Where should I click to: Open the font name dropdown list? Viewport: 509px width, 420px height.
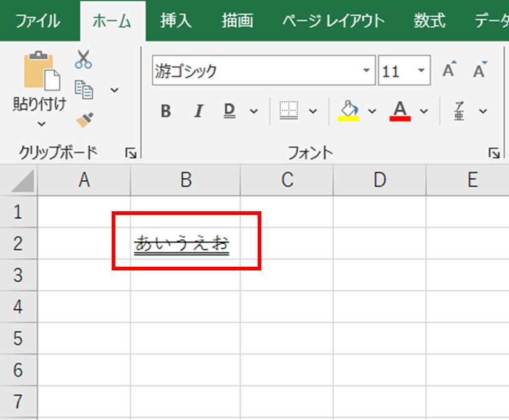(x=367, y=71)
